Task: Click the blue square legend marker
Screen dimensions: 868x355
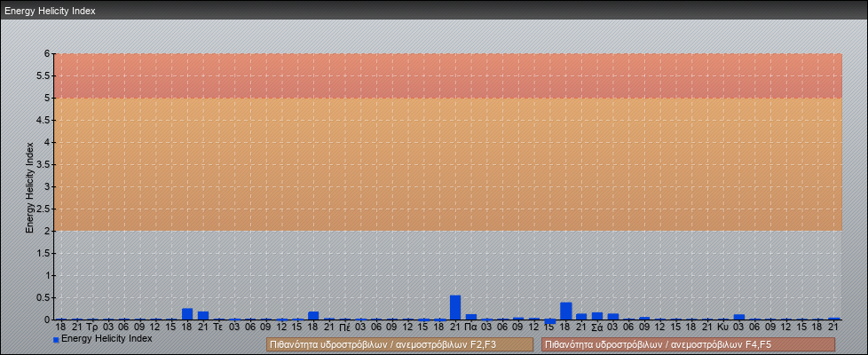Action: coord(56,340)
